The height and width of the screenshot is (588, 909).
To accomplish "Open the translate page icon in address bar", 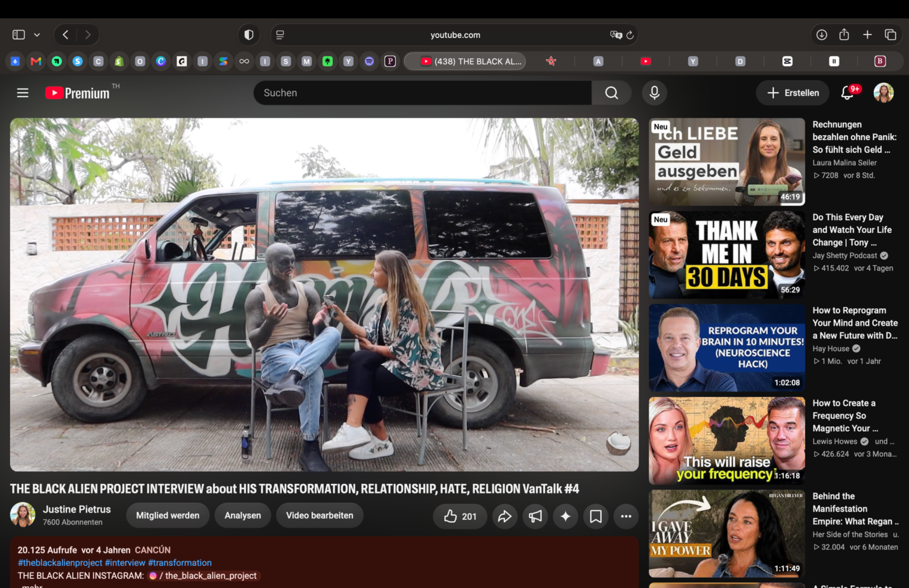I will [616, 35].
